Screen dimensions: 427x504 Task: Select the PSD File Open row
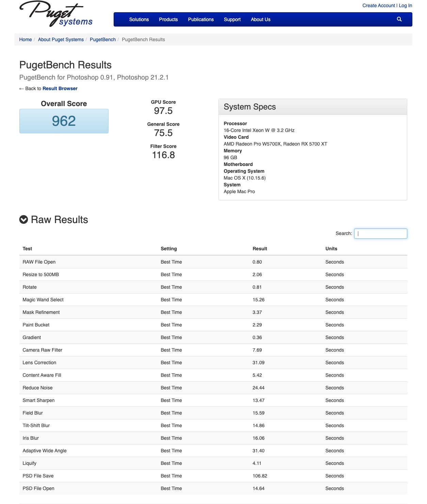click(213, 488)
